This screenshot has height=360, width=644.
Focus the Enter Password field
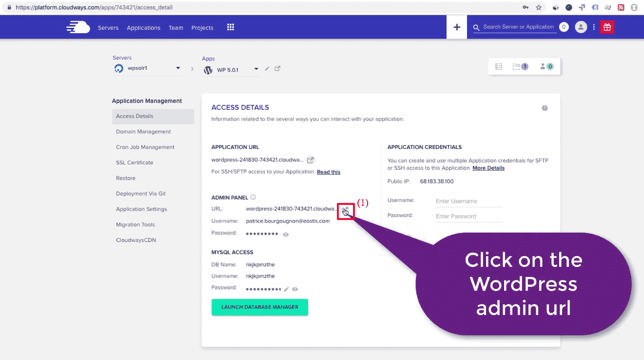pos(468,216)
